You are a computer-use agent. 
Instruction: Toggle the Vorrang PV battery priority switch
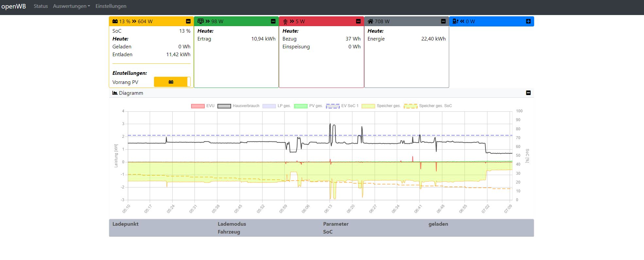[x=172, y=82]
